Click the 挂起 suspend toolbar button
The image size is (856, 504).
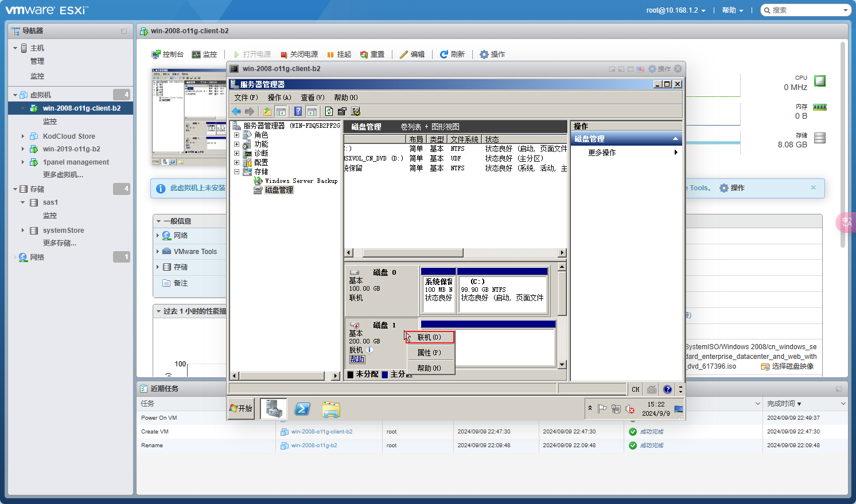pos(339,54)
